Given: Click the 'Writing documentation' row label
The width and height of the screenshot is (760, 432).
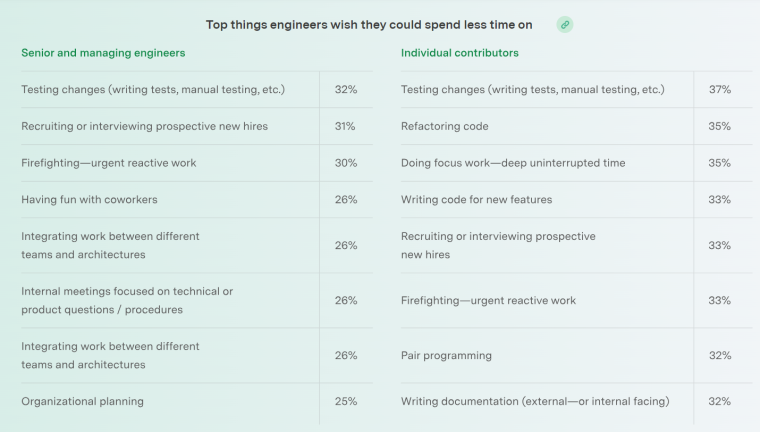Looking at the screenshot, I should pyautogui.click(x=535, y=401).
